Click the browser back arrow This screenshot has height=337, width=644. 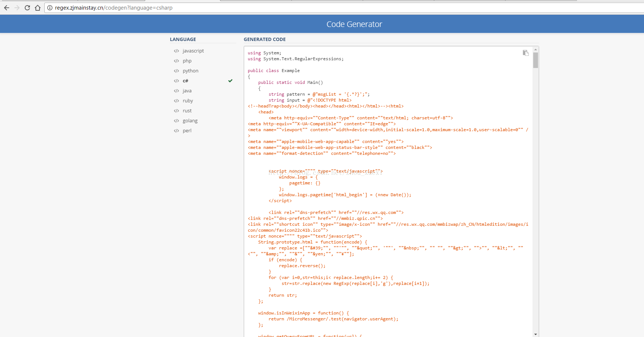[7, 8]
